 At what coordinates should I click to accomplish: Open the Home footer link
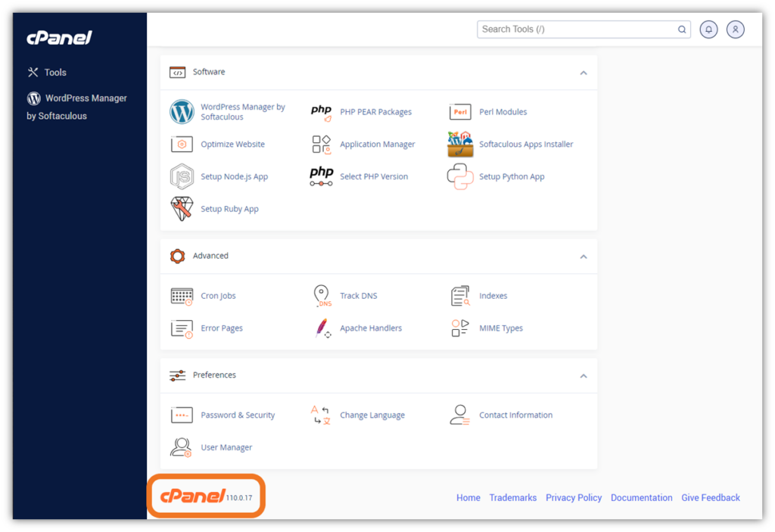[468, 498]
